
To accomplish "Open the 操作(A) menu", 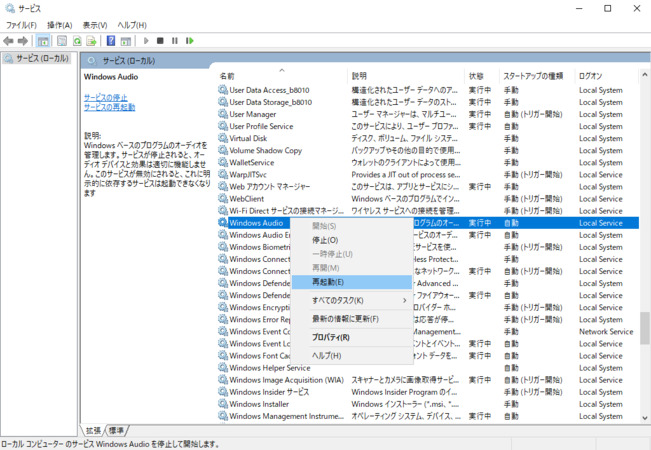I will pos(59,25).
